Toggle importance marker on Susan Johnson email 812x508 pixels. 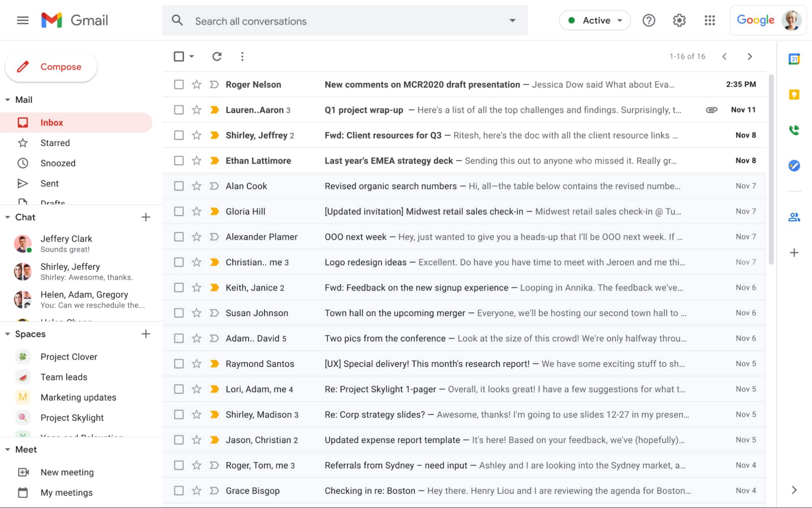coord(214,313)
